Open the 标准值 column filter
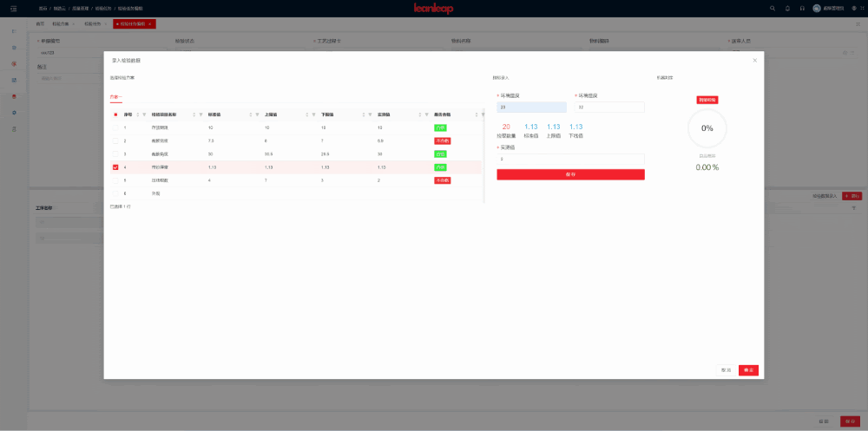The image size is (868, 431). tap(258, 114)
